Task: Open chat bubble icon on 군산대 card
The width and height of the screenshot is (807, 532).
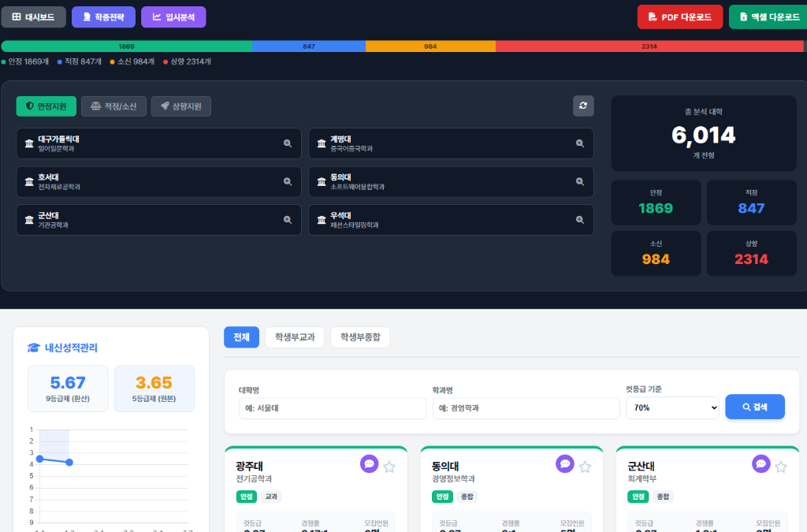Action: 761,463
